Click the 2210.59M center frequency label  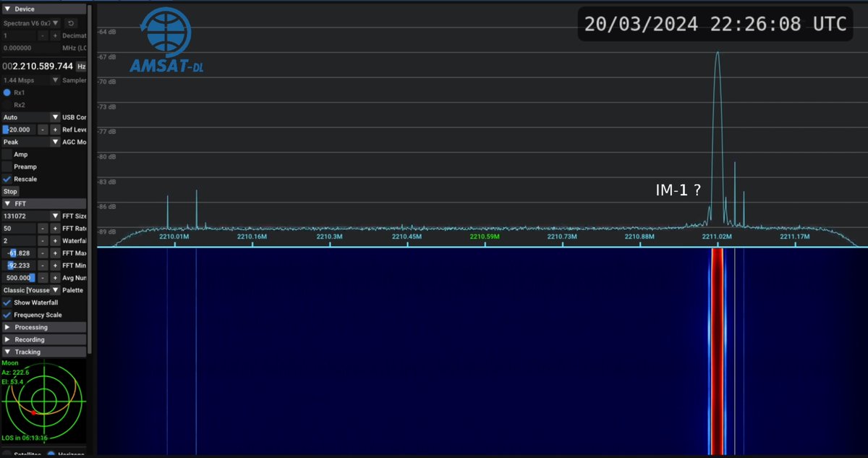point(484,236)
